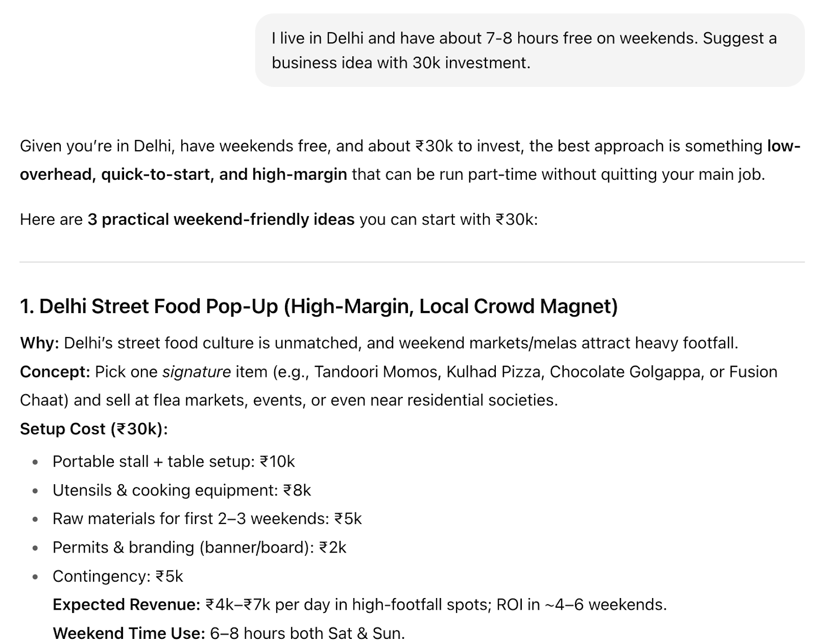This screenshot has width=817, height=644.
Task: Click the 'Why:' label
Action: tap(40, 343)
